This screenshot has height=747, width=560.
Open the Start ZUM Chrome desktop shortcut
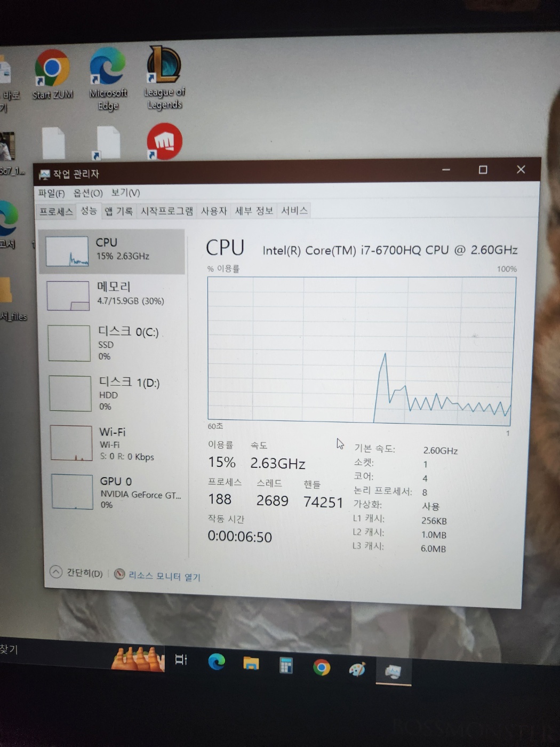(52, 74)
